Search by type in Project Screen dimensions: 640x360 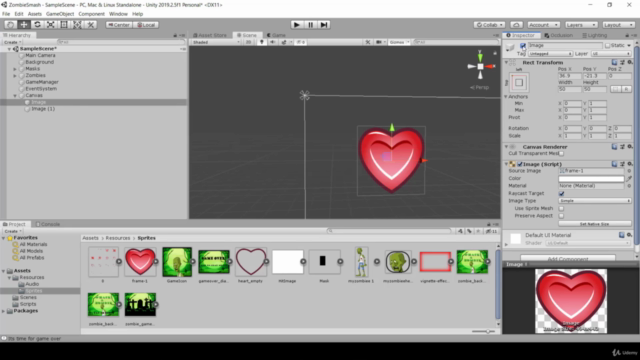[x=460, y=231]
